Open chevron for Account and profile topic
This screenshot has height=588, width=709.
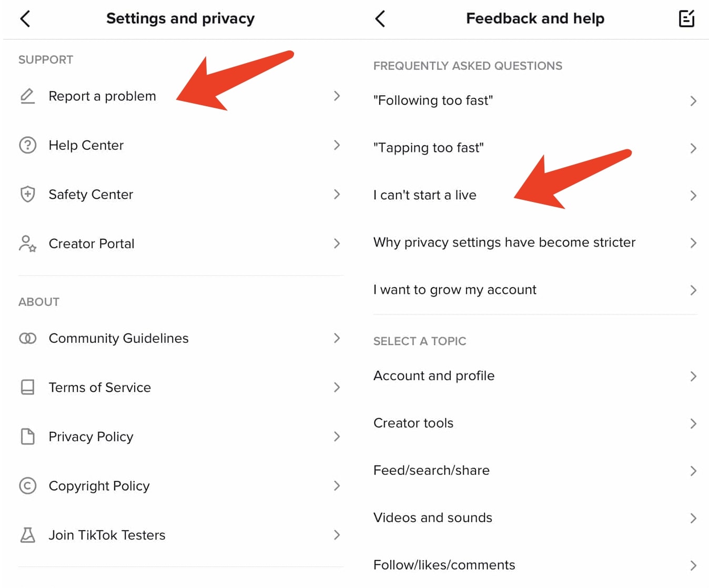tap(693, 376)
